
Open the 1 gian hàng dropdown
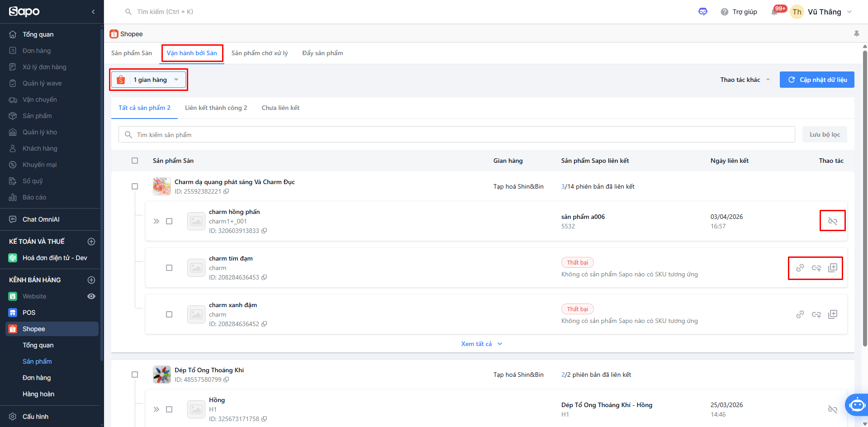148,80
